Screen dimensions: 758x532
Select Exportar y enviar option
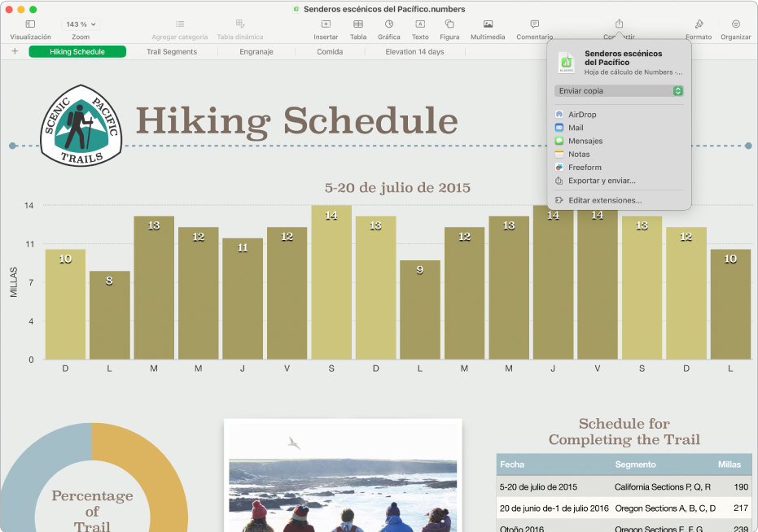tap(601, 181)
